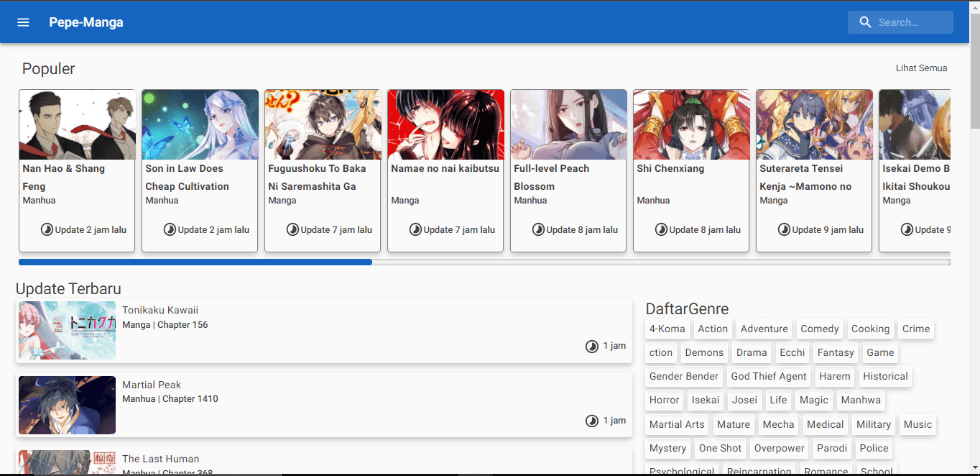Select the Harem genre chip
The height and width of the screenshot is (476, 980).
click(x=835, y=376)
